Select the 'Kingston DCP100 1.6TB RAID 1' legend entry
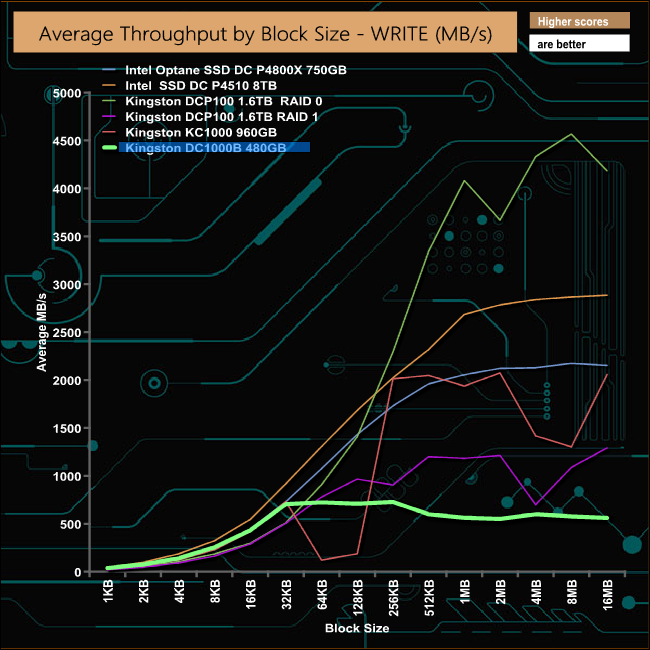Image resolution: width=650 pixels, height=650 pixels. [x=222, y=117]
